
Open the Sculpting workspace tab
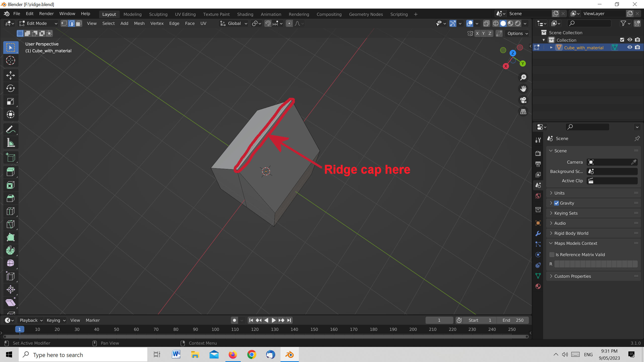point(158,14)
